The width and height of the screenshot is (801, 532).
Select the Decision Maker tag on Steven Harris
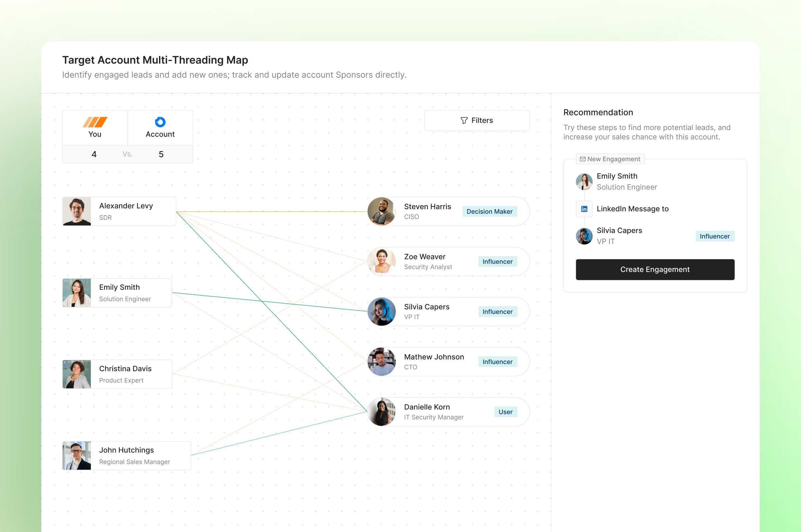point(490,211)
